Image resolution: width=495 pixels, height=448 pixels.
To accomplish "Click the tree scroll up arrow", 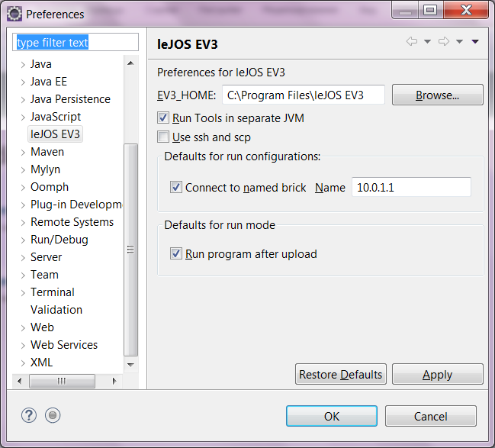I will coord(130,63).
